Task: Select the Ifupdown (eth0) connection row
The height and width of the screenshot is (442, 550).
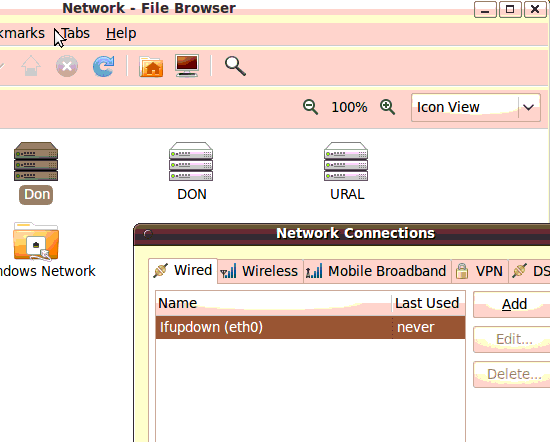Action: point(310,327)
